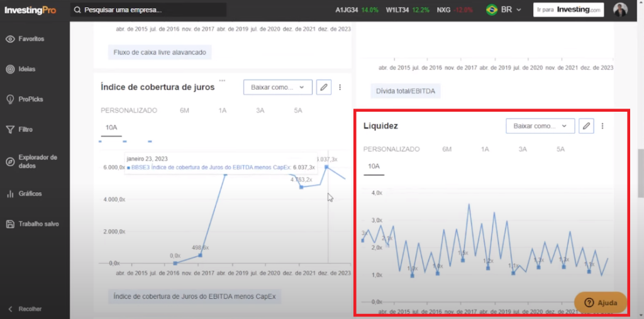Click the pencil edit icon on Liquidez chart
Image resolution: width=644 pixels, height=319 pixels.
(x=586, y=126)
